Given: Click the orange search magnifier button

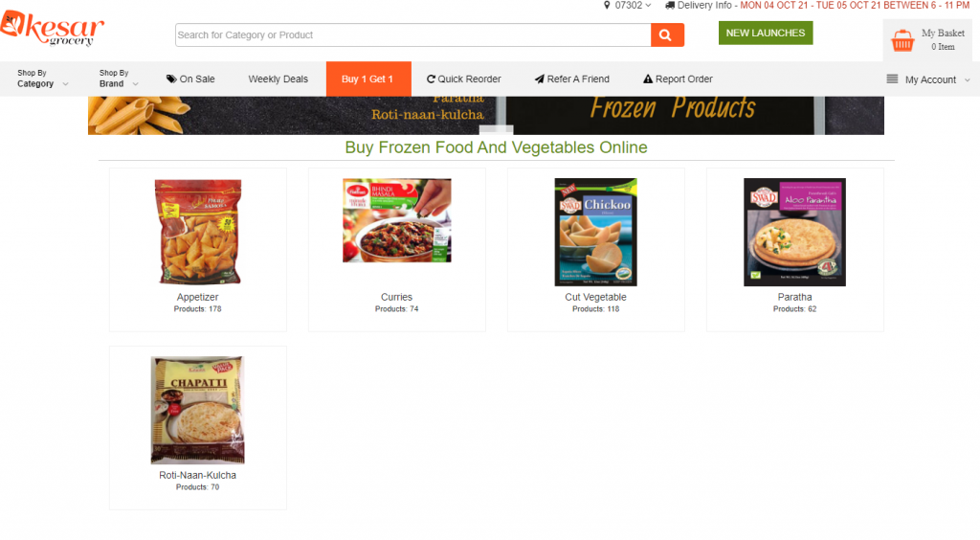Looking at the screenshot, I should tap(667, 35).
